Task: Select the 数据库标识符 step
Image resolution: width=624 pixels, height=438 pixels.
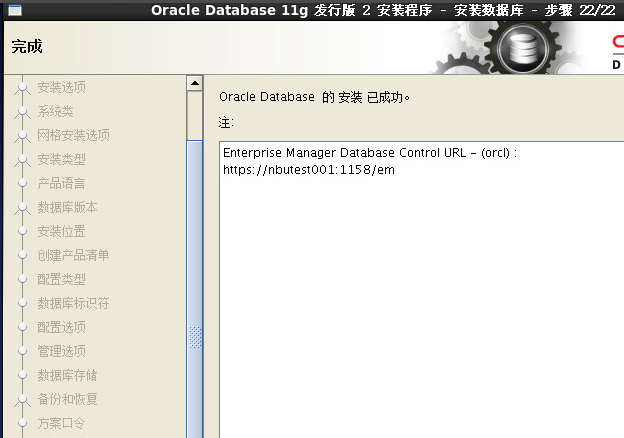Action: (73, 303)
